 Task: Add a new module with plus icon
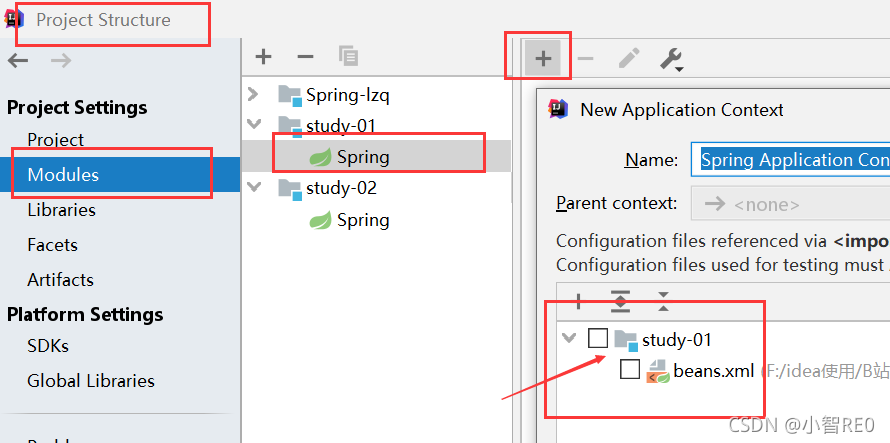263,56
